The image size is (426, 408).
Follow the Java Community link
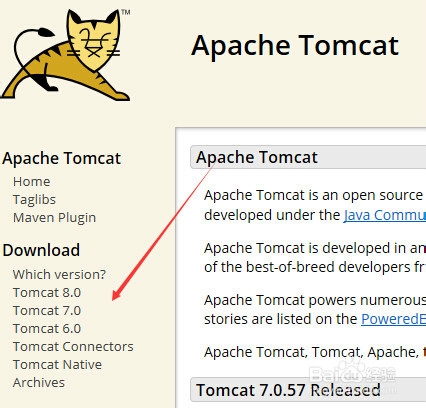pyautogui.click(x=385, y=215)
